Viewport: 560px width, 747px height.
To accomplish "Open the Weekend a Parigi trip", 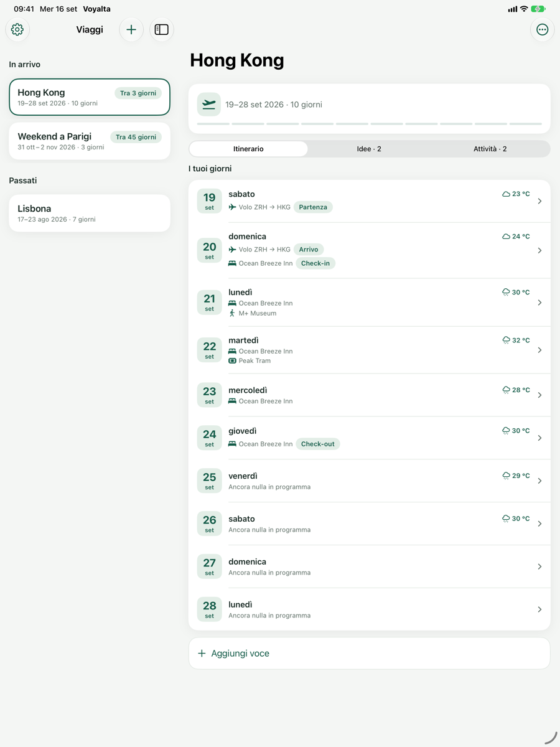I will point(90,141).
